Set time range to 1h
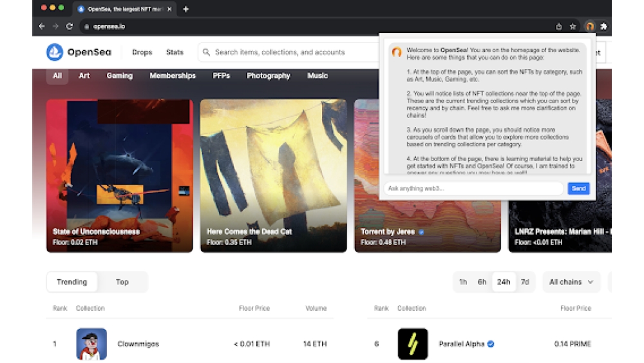The height and width of the screenshot is (363, 644). (463, 282)
